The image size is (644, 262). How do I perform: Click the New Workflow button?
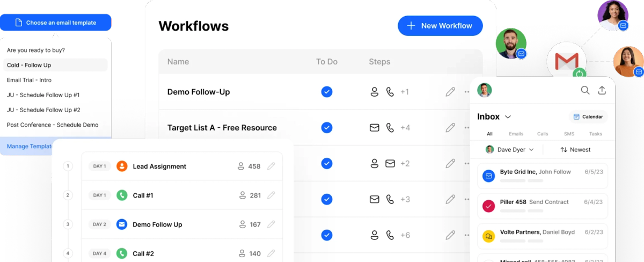click(440, 26)
